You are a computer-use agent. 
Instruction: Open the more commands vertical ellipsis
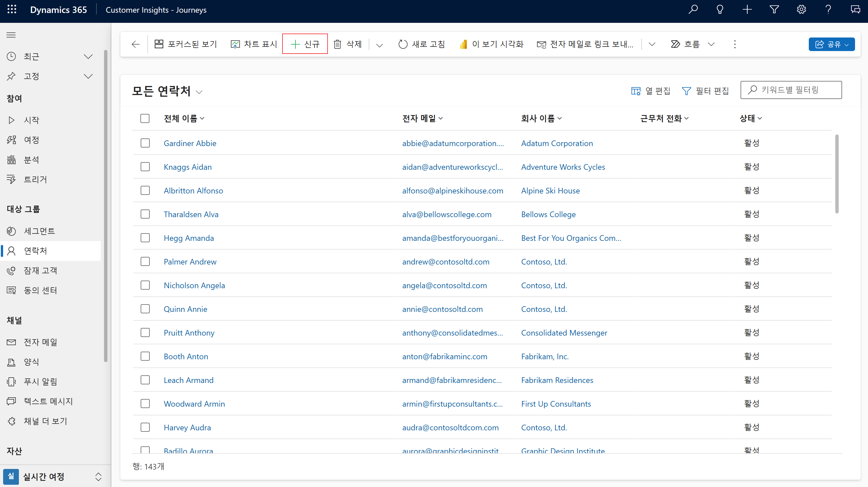(x=735, y=44)
